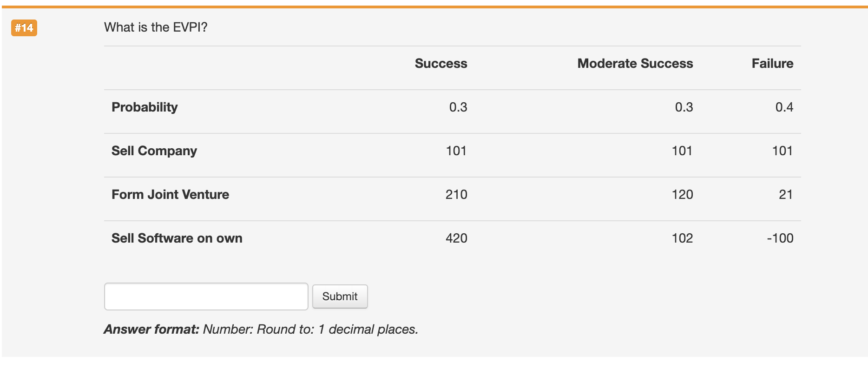The image size is (868, 369).
Task: Click inside the answer input field
Action: (x=206, y=296)
